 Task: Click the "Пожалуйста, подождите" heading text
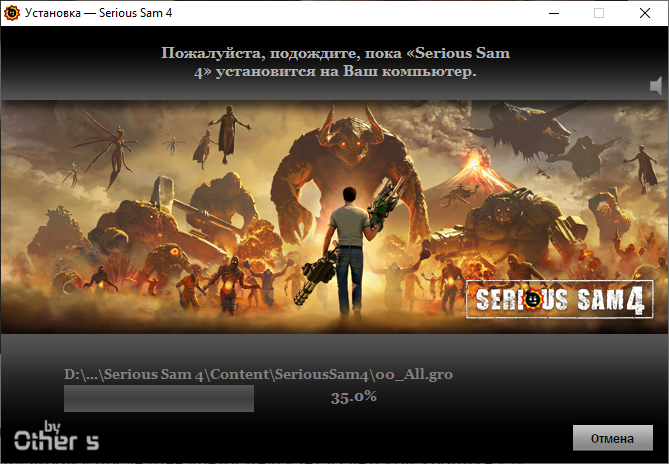click(x=335, y=62)
